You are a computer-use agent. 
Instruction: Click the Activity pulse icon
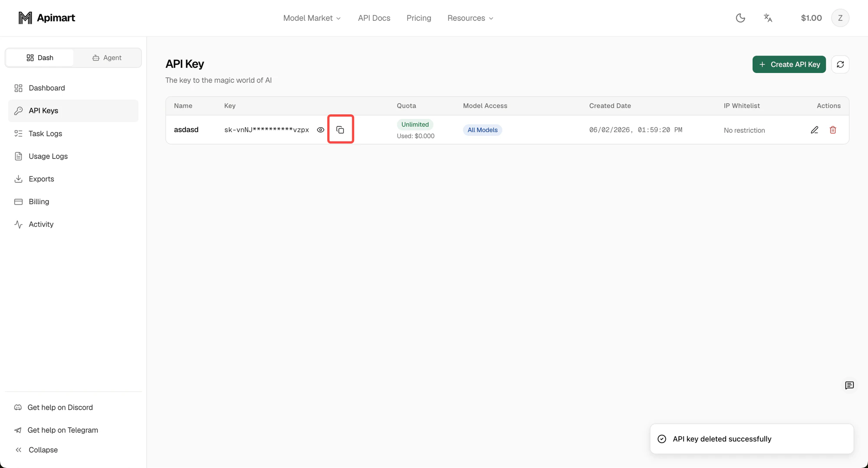click(x=18, y=224)
